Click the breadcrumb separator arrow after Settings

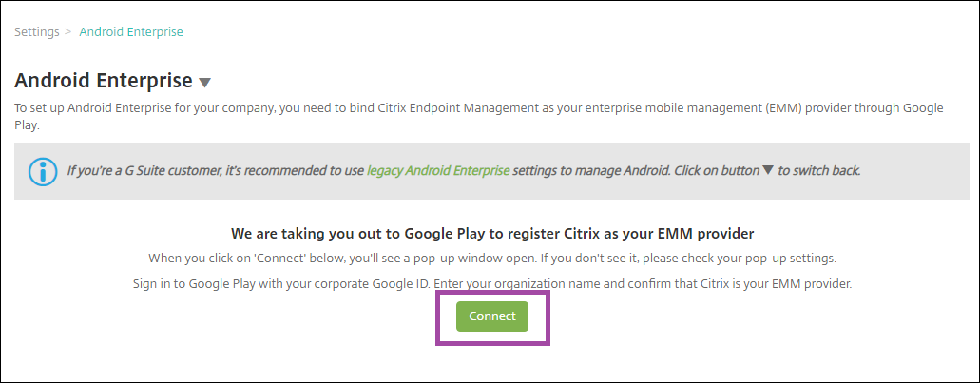[x=67, y=32]
